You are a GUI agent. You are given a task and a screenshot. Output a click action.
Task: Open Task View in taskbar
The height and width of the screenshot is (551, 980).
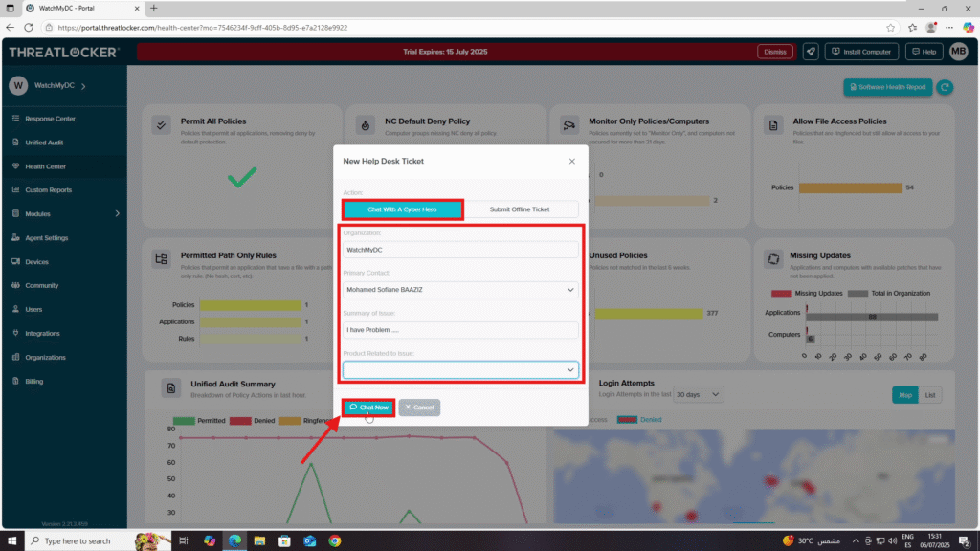coord(184,541)
